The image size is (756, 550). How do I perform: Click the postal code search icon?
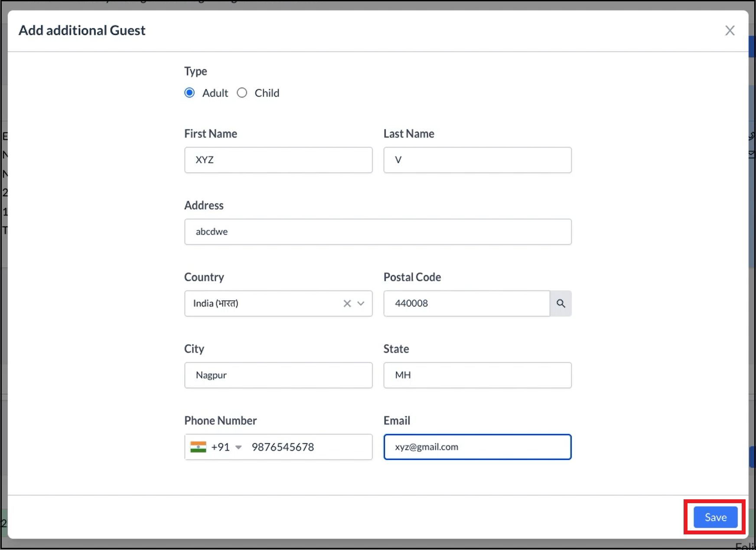click(560, 303)
